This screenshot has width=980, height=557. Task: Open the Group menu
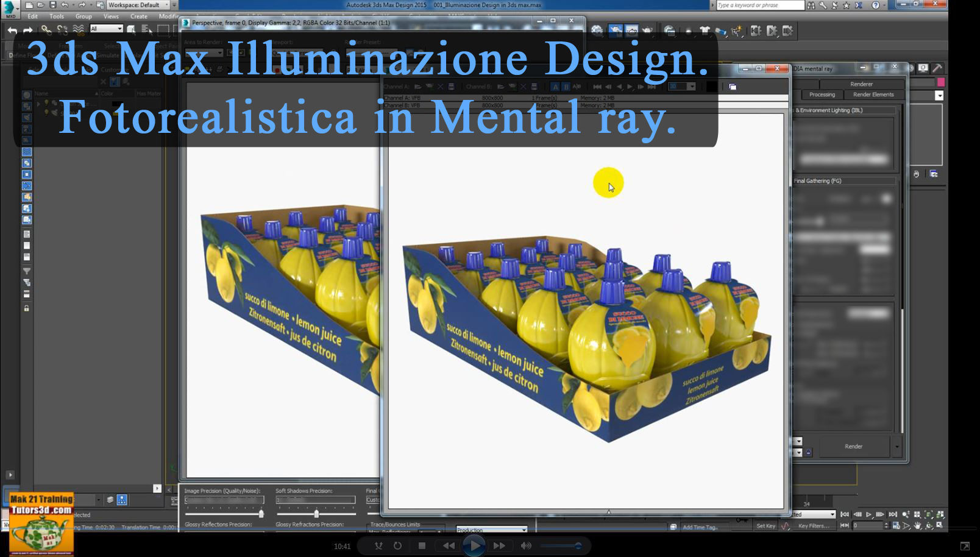tap(83, 16)
